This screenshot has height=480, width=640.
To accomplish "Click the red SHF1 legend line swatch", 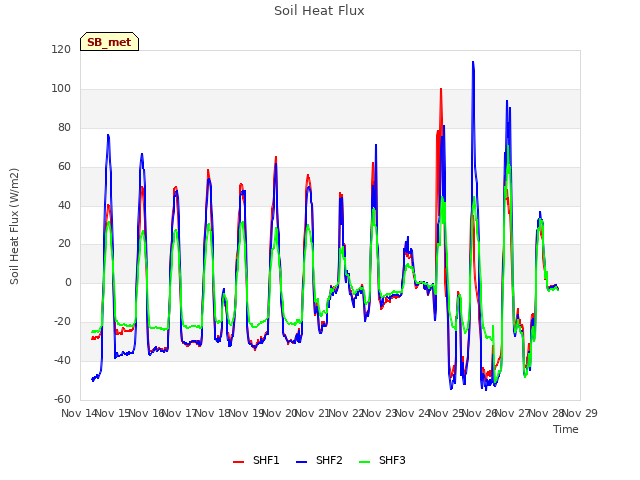I will pyautogui.click(x=238, y=461).
